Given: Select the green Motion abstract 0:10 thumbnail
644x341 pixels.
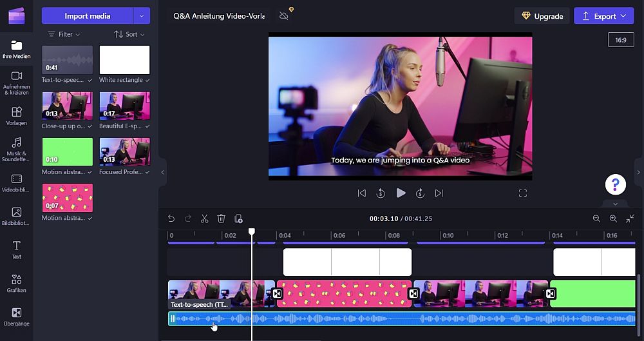Looking at the screenshot, I should pyautogui.click(x=68, y=151).
